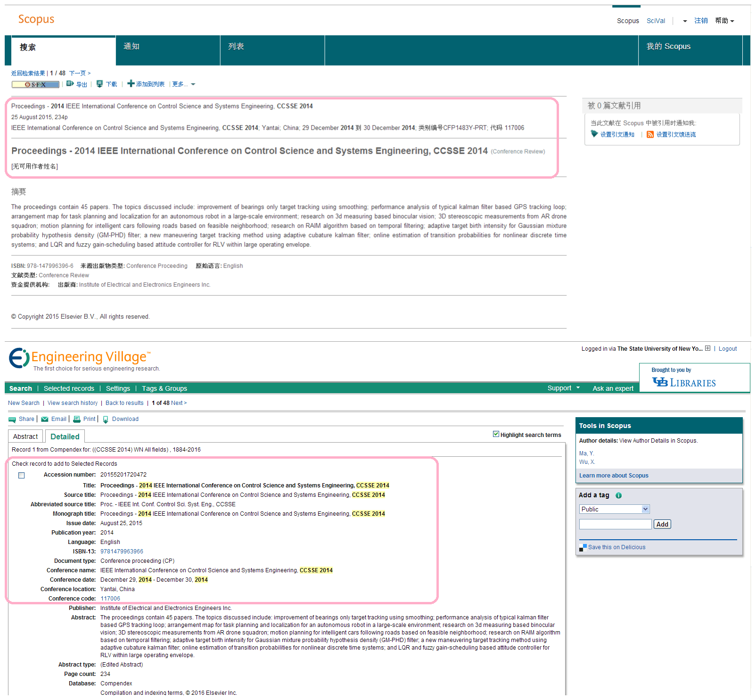Image resolution: width=756 pixels, height=700 pixels.
Task: Click View search history link
Action: coord(73,403)
